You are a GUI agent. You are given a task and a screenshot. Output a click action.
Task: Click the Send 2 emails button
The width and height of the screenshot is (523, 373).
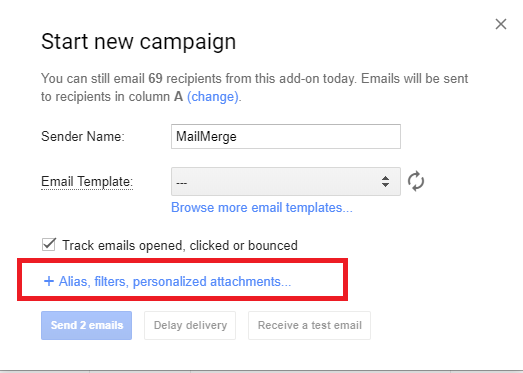pyautogui.click(x=86, y=325)
